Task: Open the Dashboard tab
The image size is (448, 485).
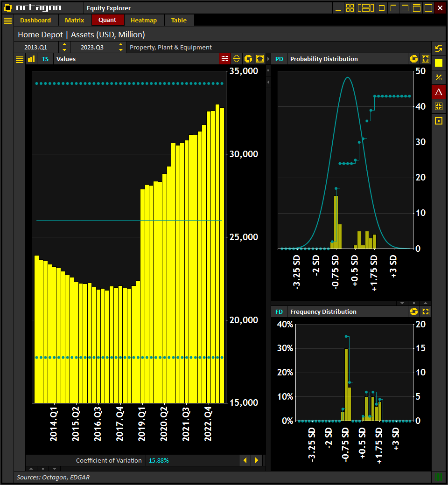Action: tap(36, 20)
